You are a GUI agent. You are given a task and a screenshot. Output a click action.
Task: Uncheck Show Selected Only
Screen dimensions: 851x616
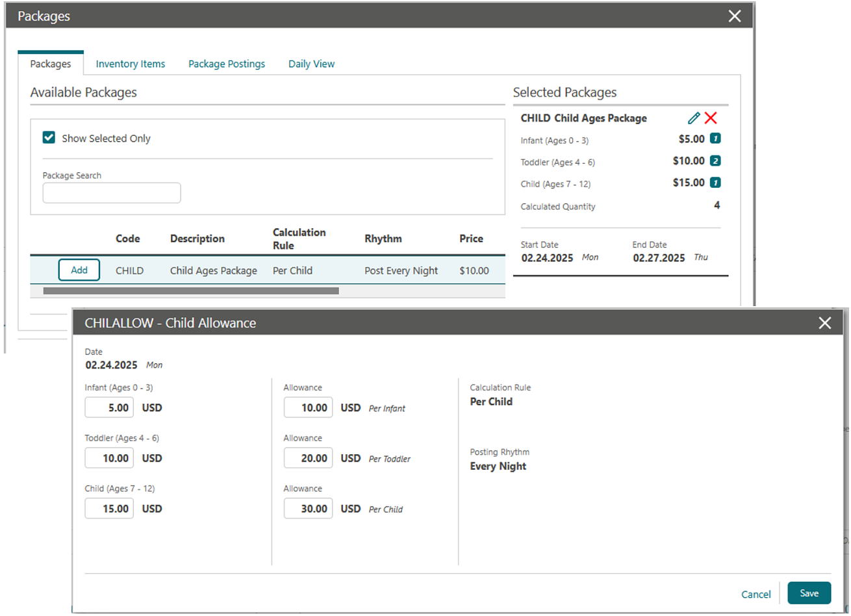(x=49, y=138)
